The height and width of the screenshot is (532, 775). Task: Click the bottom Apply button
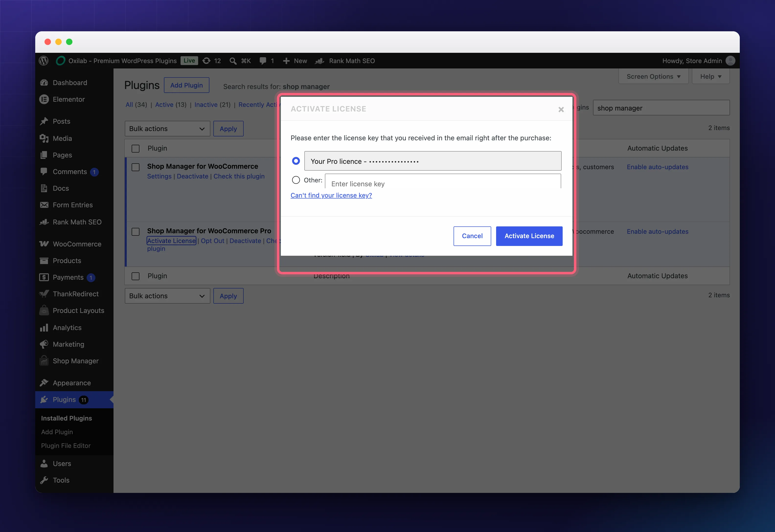(228, 296)
